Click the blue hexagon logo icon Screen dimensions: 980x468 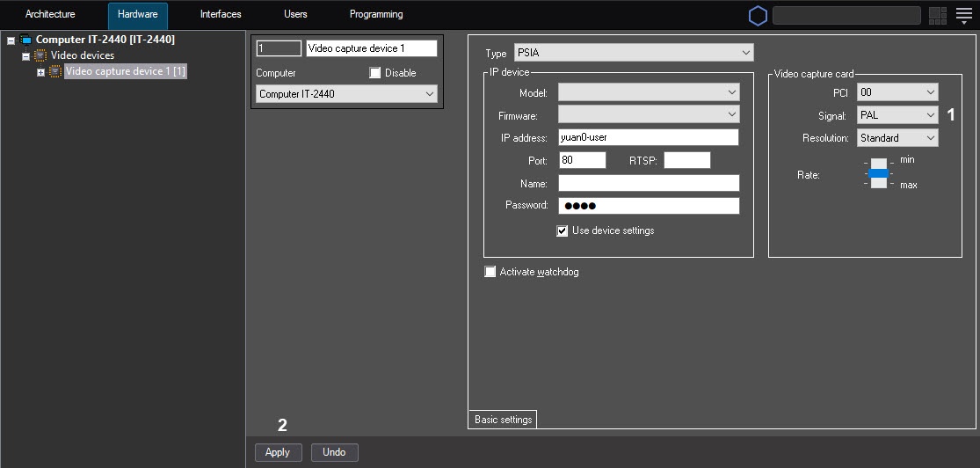click(x=758, y=15)
